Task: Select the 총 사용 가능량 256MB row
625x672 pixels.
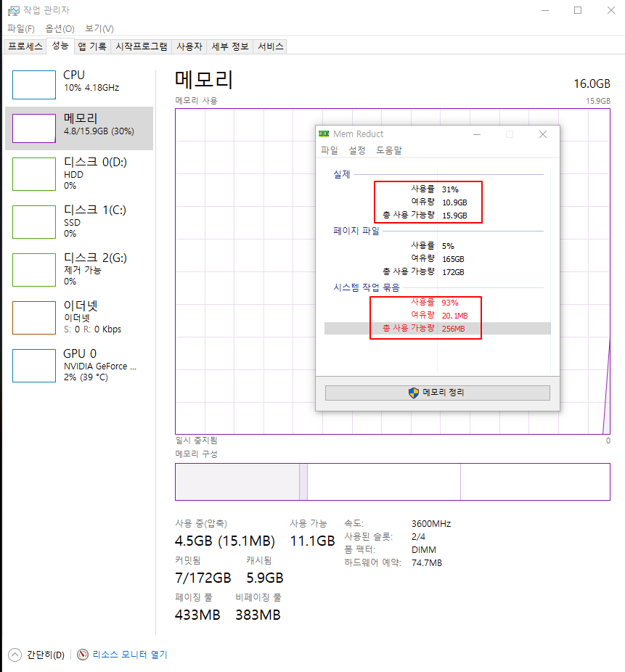Action: click(x=437, y=329)
